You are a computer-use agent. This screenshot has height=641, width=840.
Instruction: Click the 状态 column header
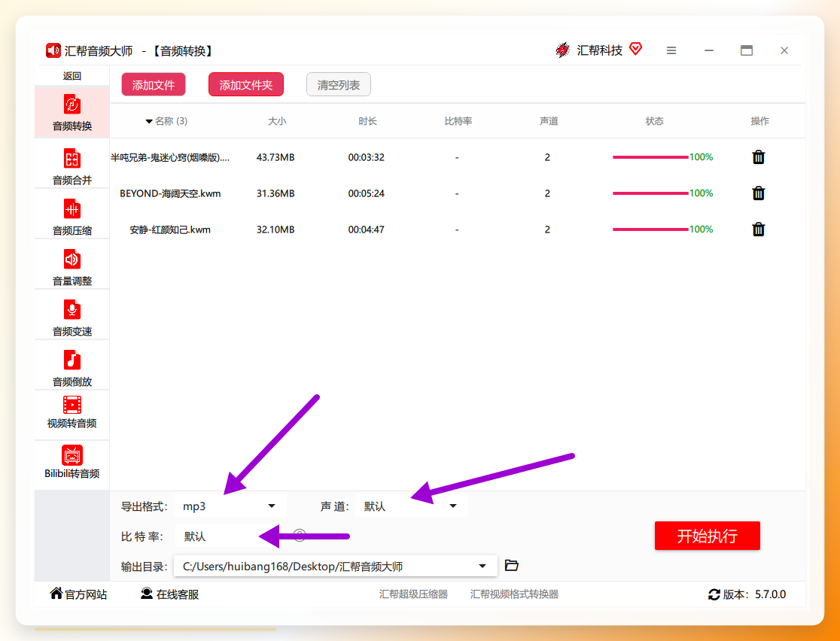654,121
